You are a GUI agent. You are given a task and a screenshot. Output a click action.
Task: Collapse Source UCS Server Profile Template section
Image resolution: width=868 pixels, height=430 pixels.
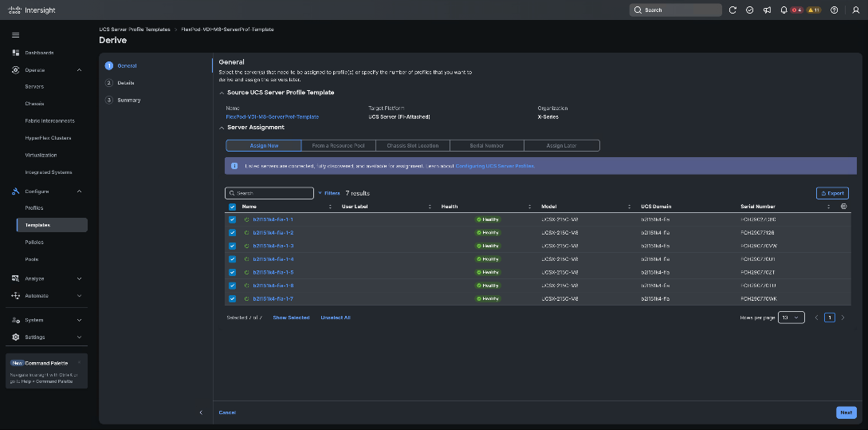click(x=222, y=93)
